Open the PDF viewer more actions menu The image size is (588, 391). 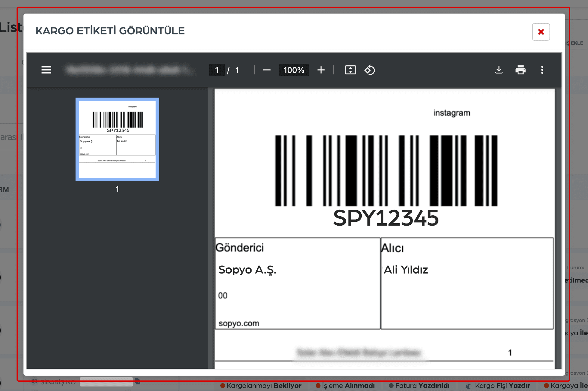point(542,70)
